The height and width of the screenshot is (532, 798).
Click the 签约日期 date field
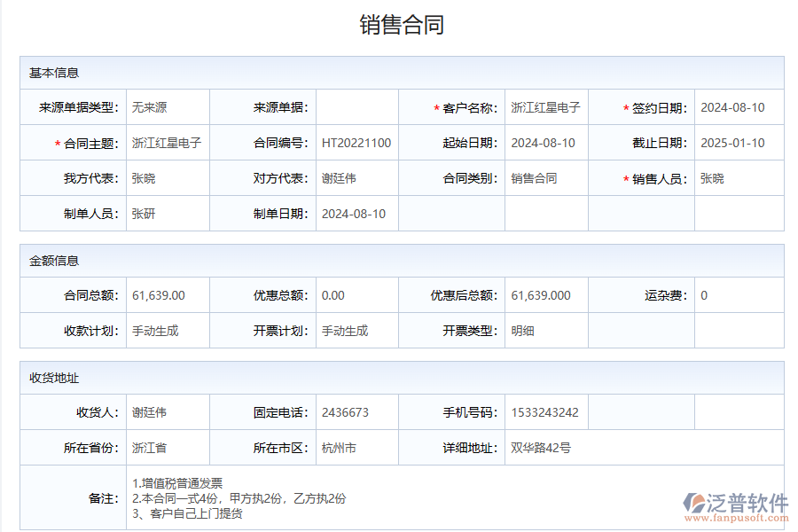731,106
